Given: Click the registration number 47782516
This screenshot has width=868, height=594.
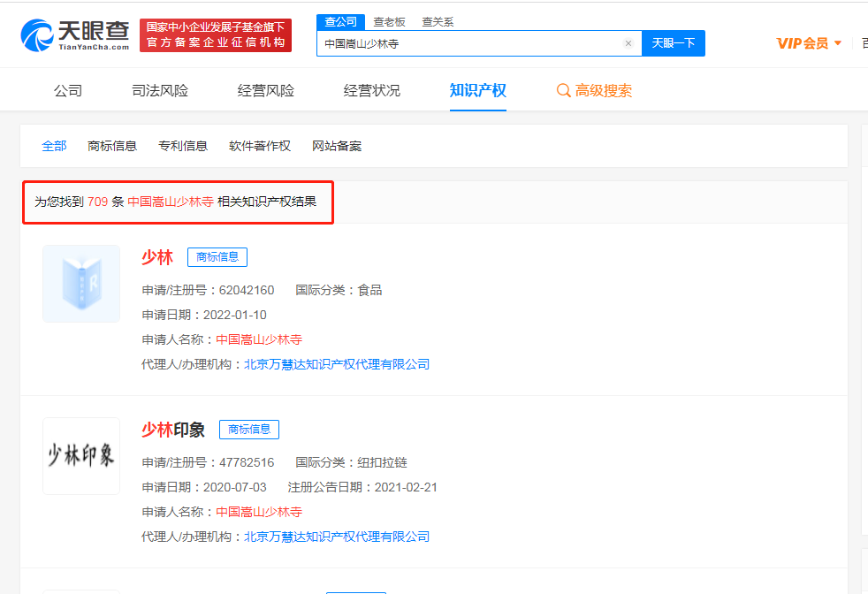Looking at the screenshot, I should pyautogui.click(x=247, y=462).
